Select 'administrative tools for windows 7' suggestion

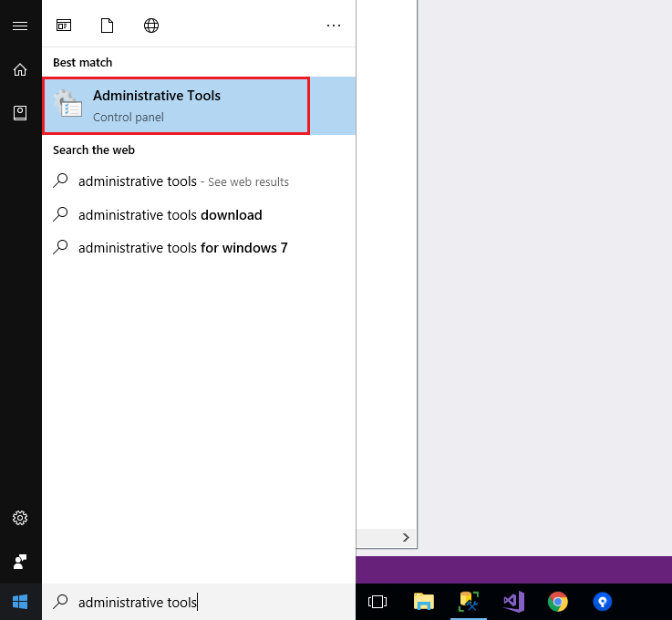[199, 248]
